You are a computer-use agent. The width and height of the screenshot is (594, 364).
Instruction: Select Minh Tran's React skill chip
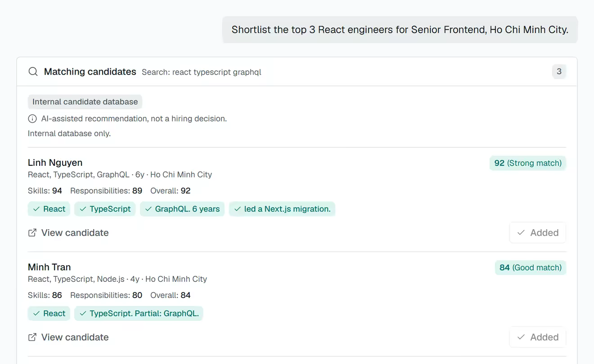(x=49, y=313)
